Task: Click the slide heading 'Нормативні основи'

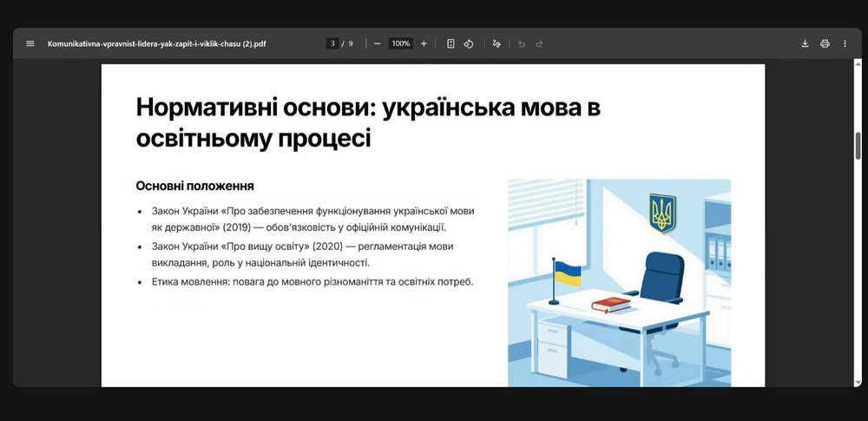Action: coord(368,122)
